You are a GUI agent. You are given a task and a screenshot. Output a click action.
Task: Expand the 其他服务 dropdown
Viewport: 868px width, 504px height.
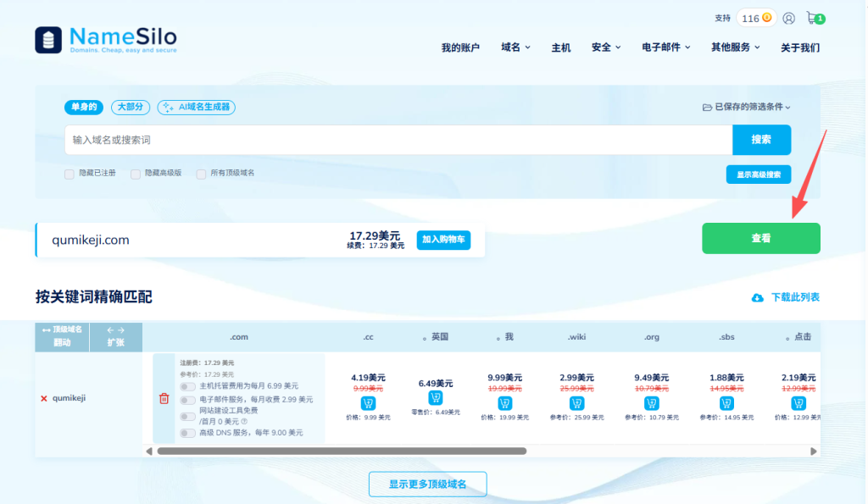click(733, 47)
